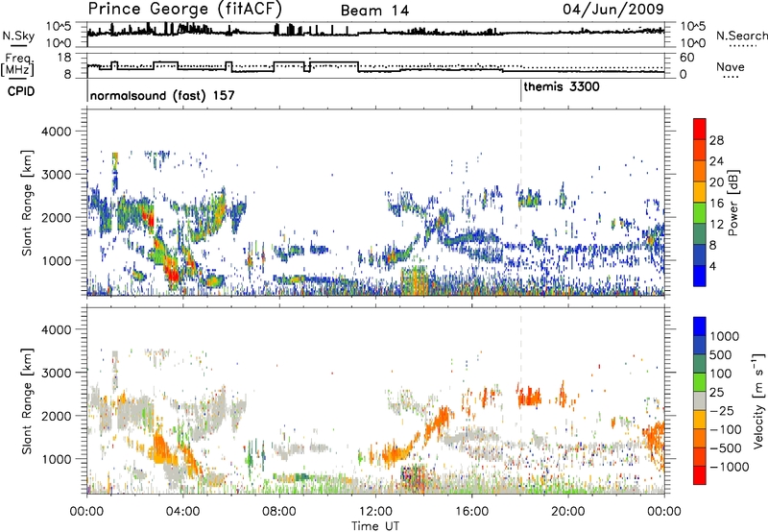Image resolution: width=768 pixels, height=532 pixels.
Task: Click the 'Beam 14' label
Action: [374, 11]
